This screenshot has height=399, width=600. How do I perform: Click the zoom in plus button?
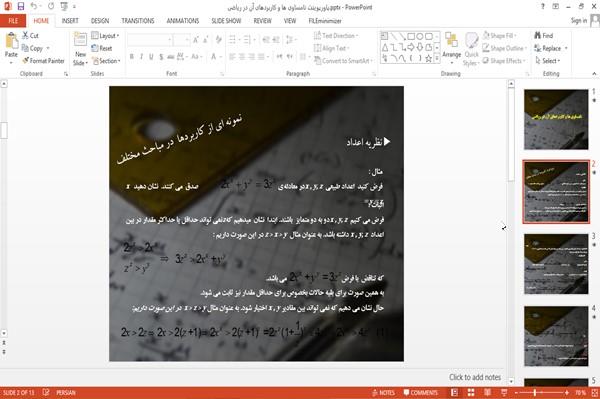tap(567, 392)
